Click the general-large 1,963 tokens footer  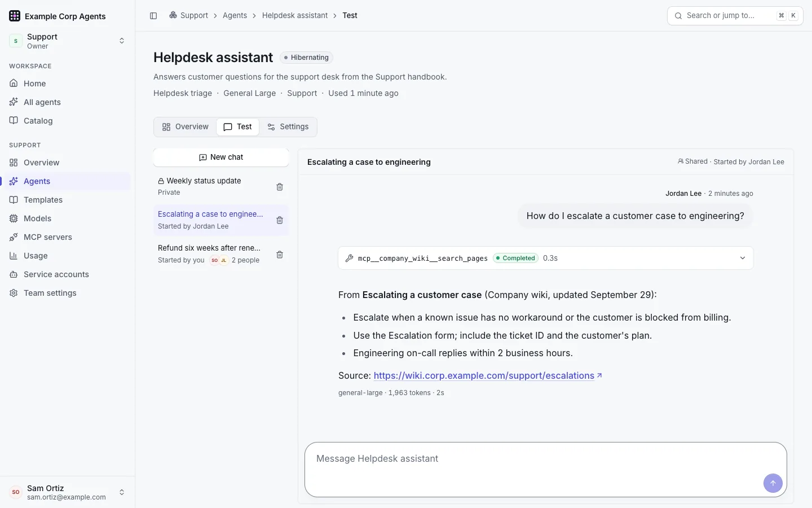[391, 393]
